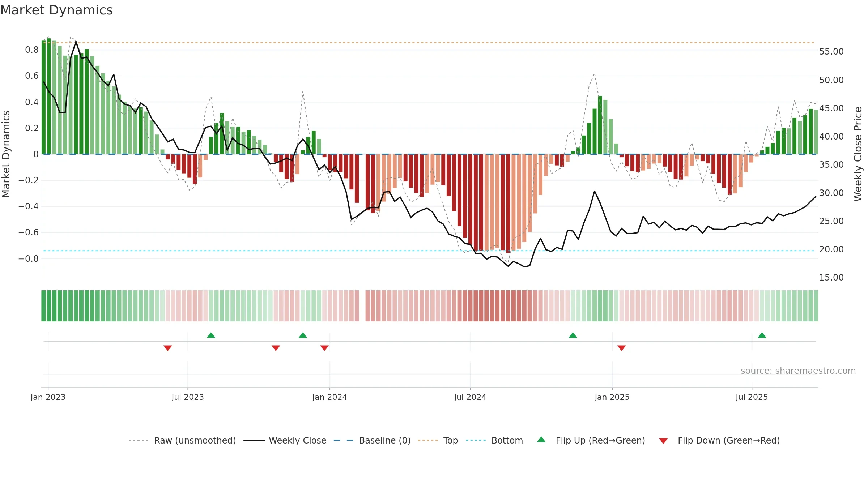Click the Jul 2025 axis label
Image resolution: width=868 pixels, height=488 pixels.
pos(752,397)
